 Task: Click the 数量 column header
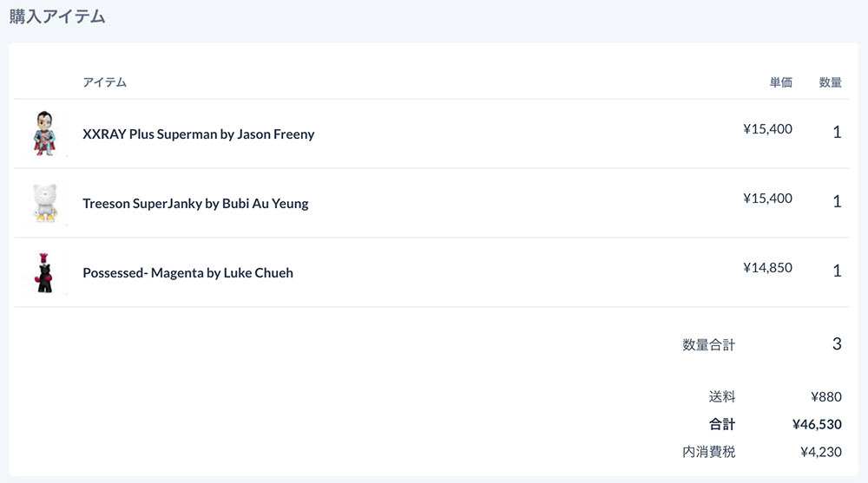click(830, 82)
